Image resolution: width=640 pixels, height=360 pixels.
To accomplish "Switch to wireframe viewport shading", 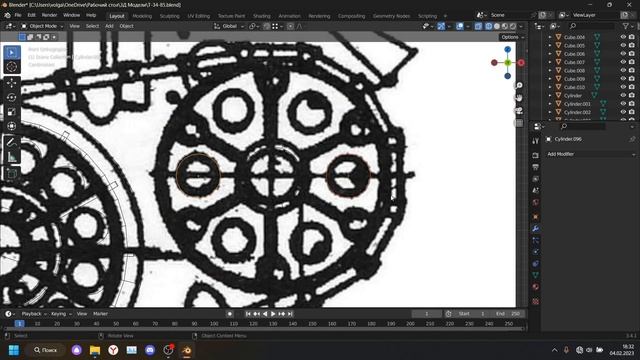I will 489,26.
